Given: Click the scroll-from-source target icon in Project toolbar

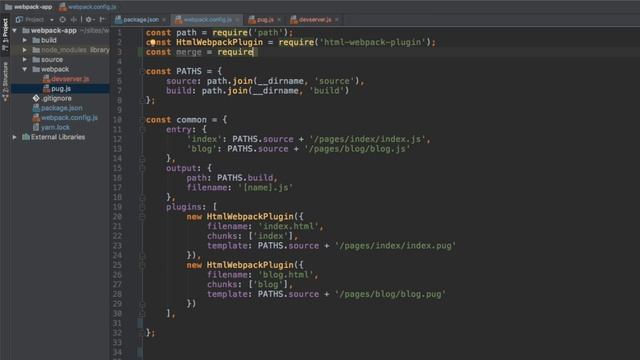Looking at the screenshot, I should coord(62,19).
